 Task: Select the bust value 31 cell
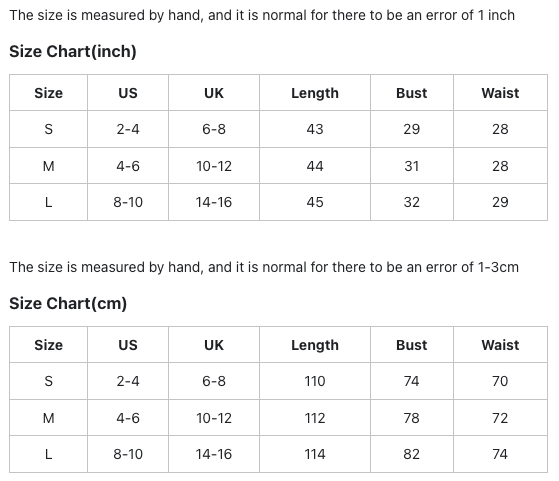411,166
